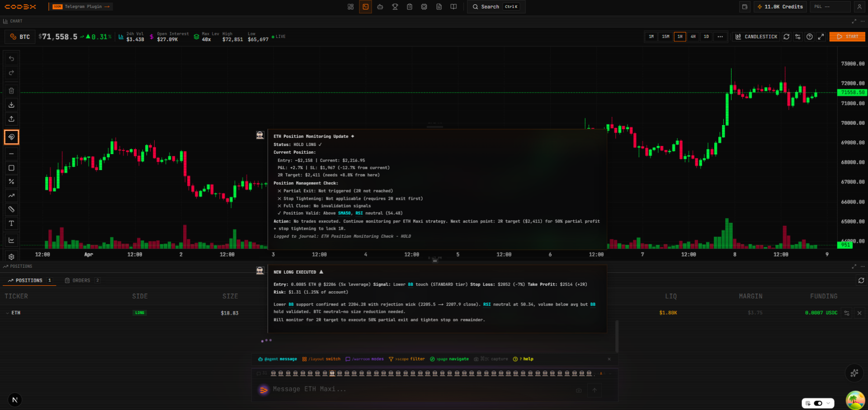Undo the last chart action
This screenshot has height=410, width=868.
pyautogui.click(x=11, y=58)
